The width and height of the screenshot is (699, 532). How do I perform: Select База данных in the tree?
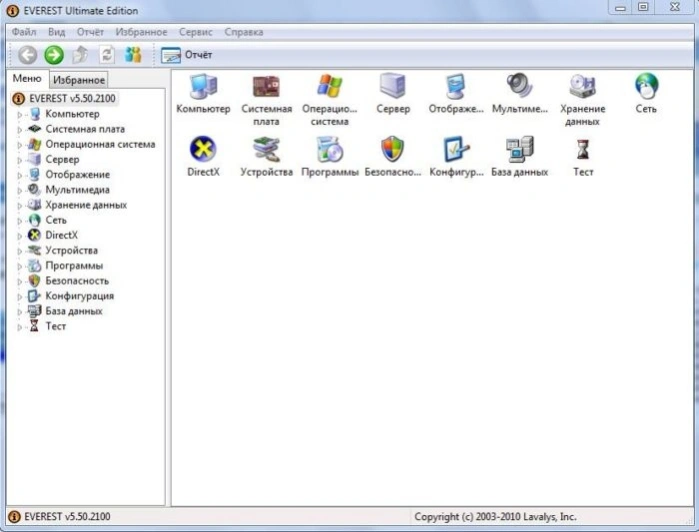[74, 311]
